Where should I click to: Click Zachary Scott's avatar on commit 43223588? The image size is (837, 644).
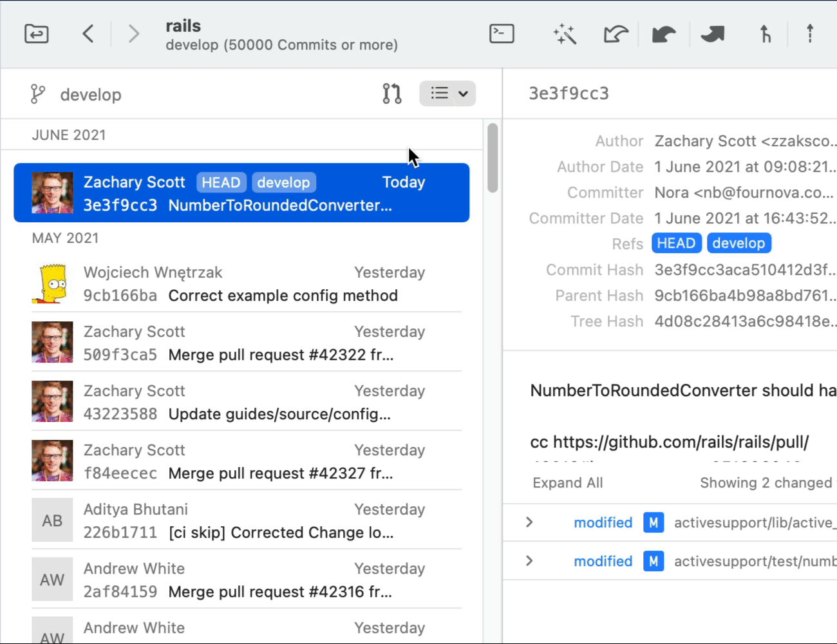point(52,402)
